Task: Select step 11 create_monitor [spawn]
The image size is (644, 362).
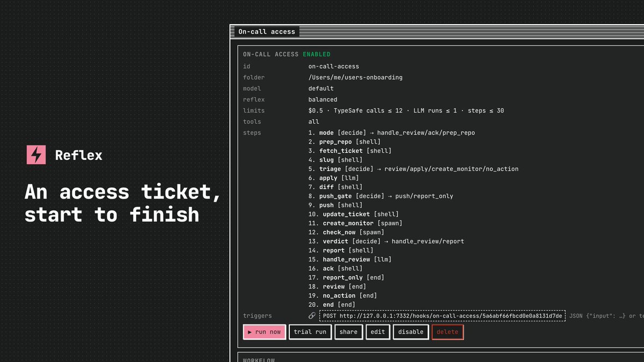Action: (x=355, y=223)
